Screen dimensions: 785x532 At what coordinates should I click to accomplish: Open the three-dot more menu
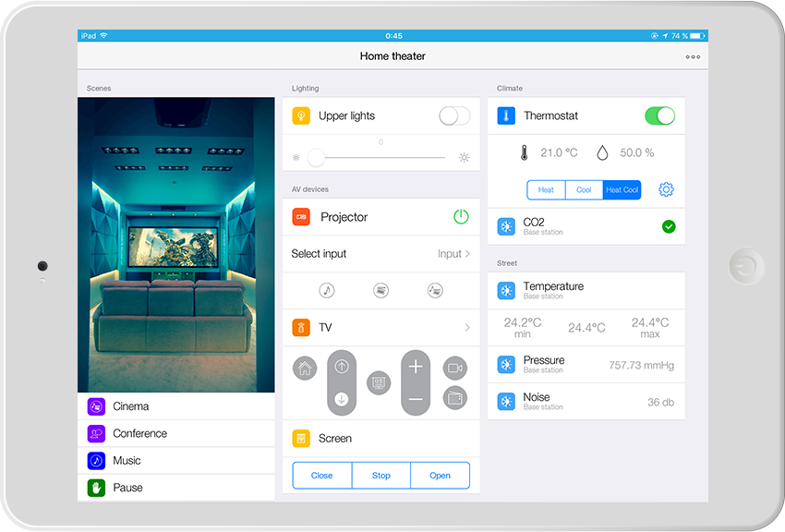[x=693, y=57]
